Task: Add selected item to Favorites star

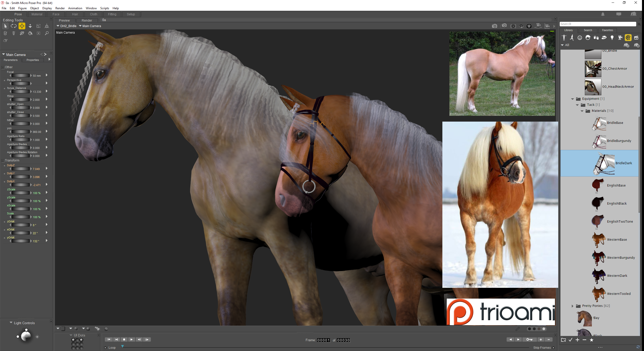Action: pyautogui.click(x=592, y=340)
